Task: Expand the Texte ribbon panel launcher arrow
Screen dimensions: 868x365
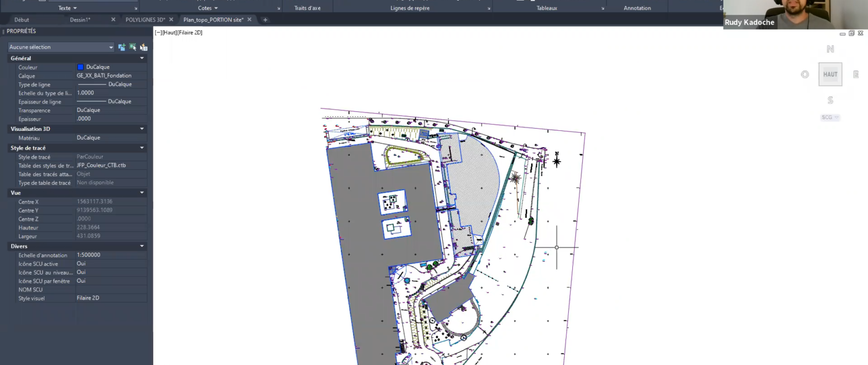Action: (136, 9)
